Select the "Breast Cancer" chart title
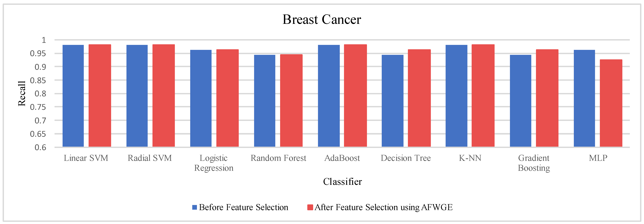This screenshot has height=224, width=644. tap(322, 19)
